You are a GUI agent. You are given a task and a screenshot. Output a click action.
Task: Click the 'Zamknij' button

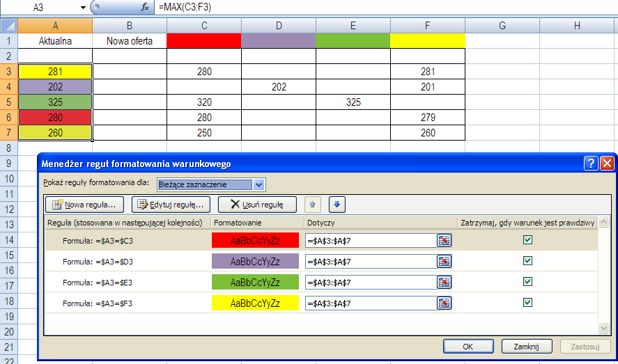526,347
